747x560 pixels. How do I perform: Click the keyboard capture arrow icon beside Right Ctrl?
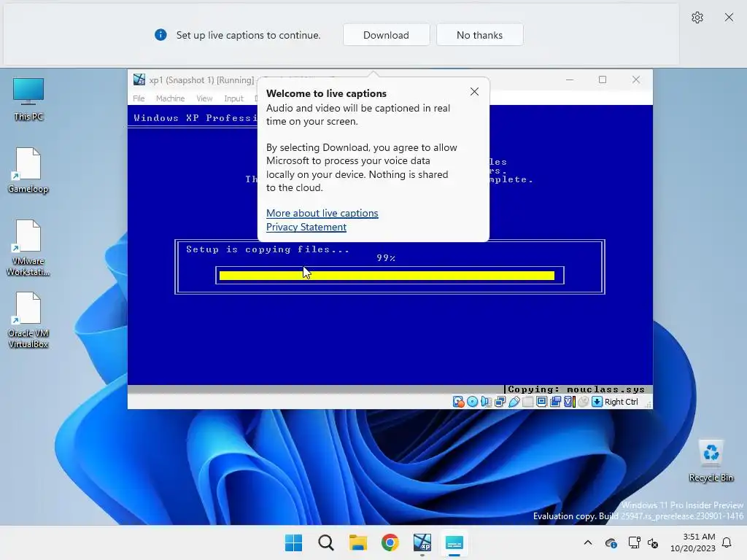pyautogui.click(x=597, y=402)
